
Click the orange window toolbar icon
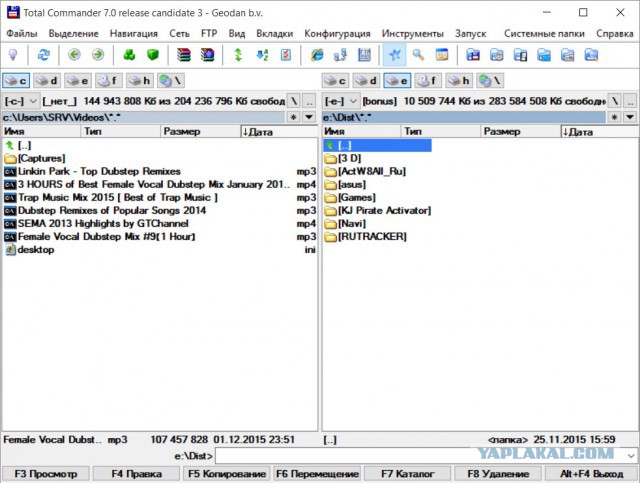coord(442,55)
